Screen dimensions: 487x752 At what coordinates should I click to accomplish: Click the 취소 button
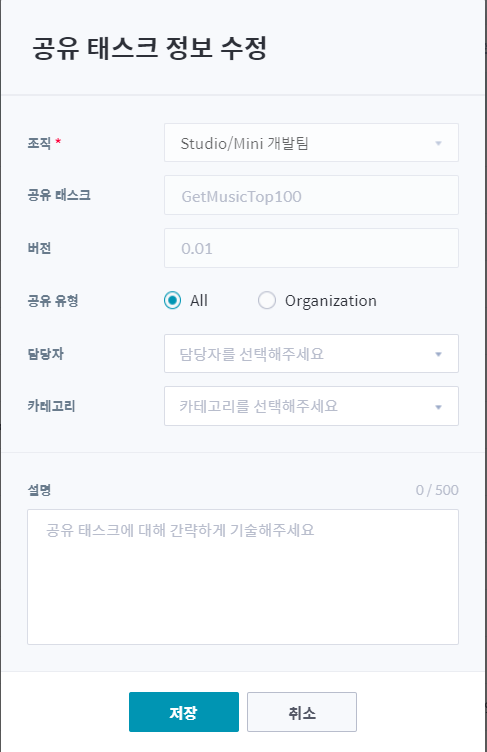302,712
